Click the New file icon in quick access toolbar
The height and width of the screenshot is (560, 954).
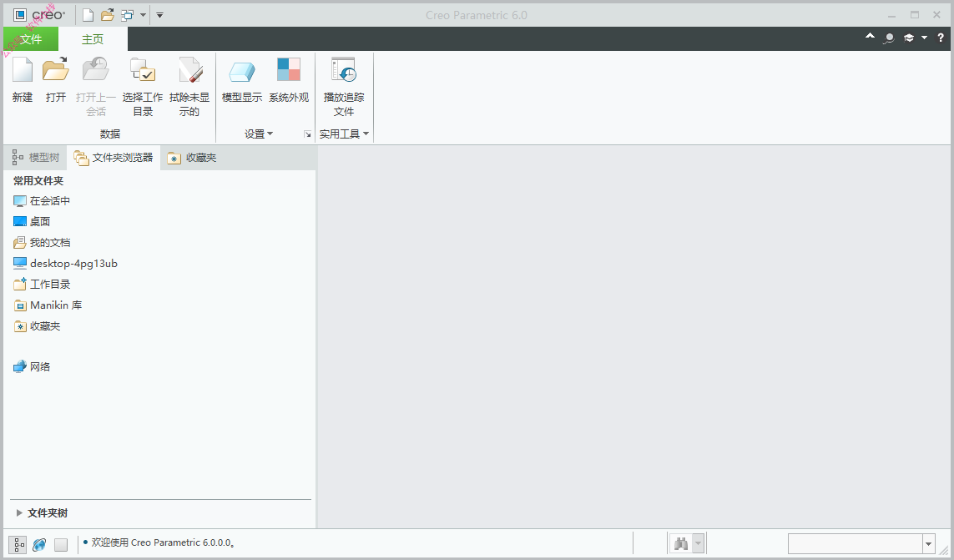pyautogui.click(x=88, y=15)
